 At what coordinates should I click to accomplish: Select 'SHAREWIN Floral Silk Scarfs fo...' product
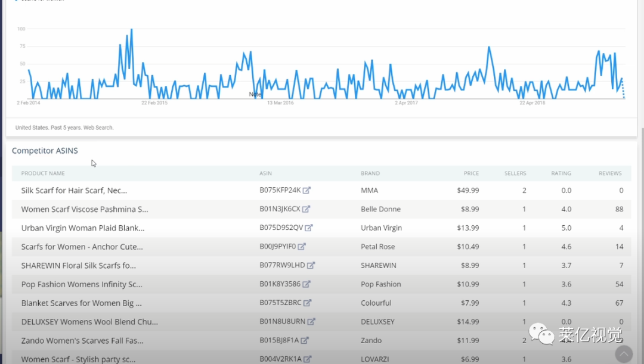click(79, 266)
